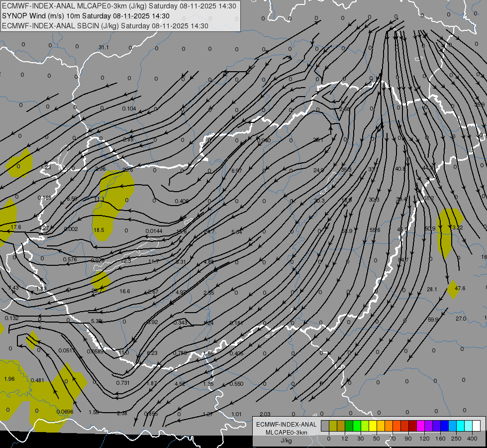This screenshot has width=487, height=448.
Task: Click the 'J/kg' unit label in the legend
Action: coord(286,441)
